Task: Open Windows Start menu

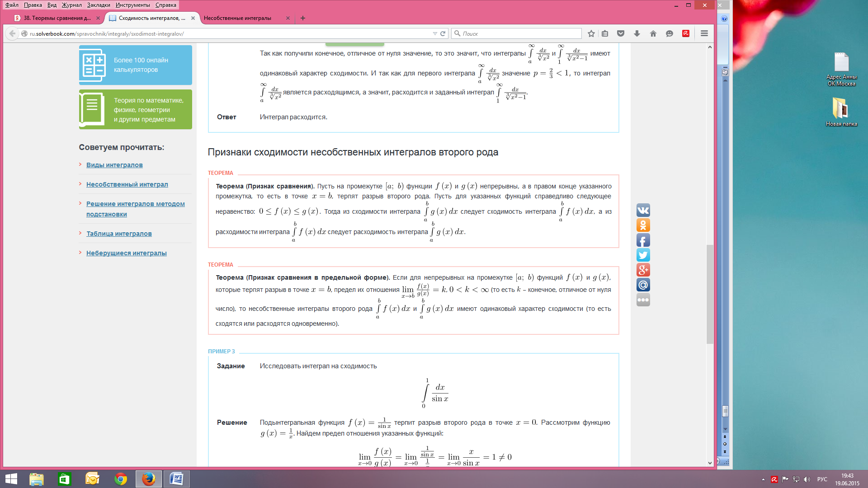Action: [x=11, y=479]
